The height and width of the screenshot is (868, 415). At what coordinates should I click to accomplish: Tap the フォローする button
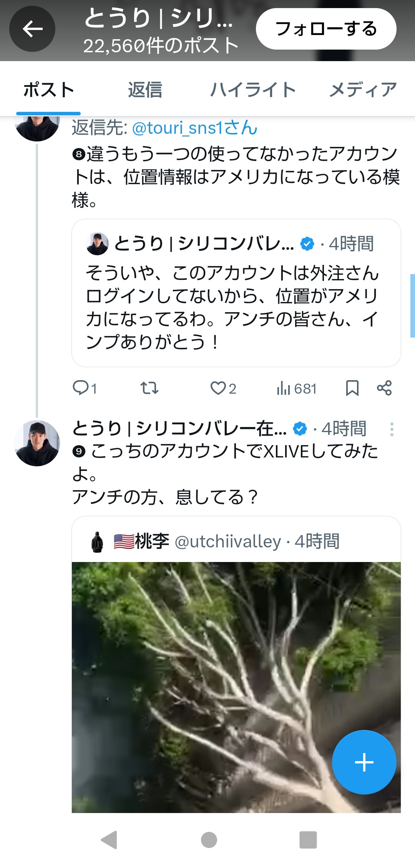click(x=326, y=29)
